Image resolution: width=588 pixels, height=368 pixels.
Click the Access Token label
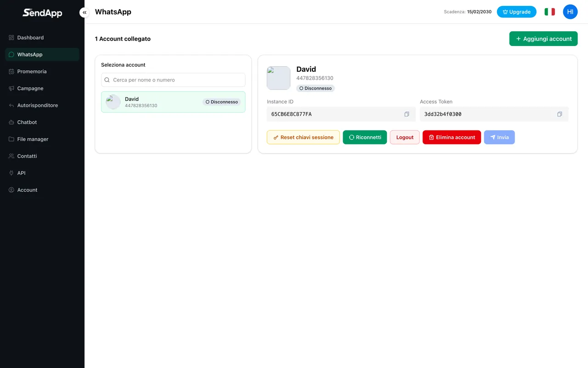[436, 102]
